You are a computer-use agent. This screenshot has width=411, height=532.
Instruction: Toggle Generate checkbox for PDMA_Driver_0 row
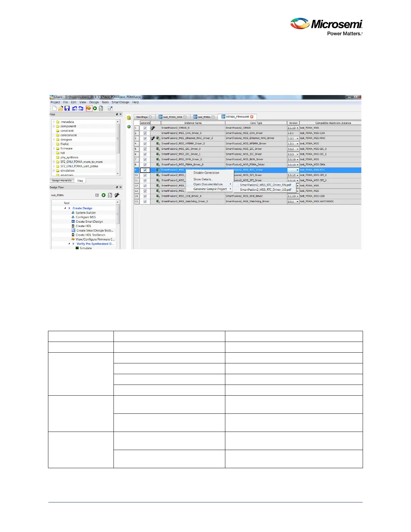(x=145, y=165)
